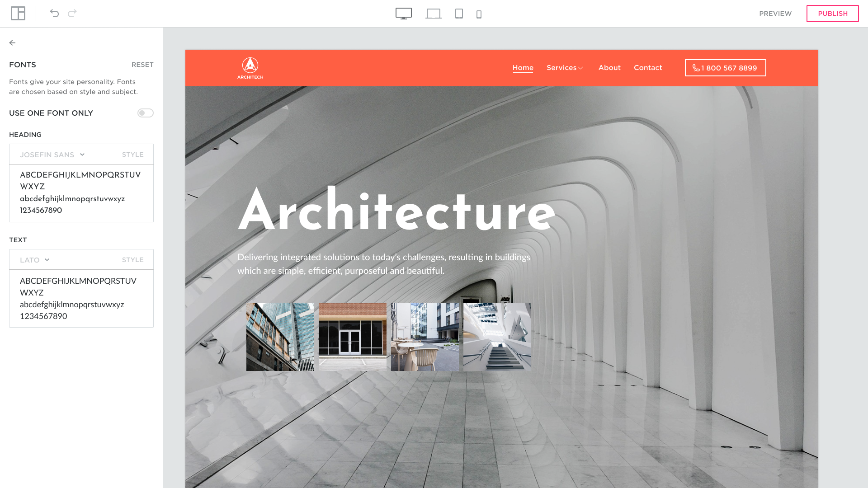
Task: Open the About menu item
Action: (609, 68)
